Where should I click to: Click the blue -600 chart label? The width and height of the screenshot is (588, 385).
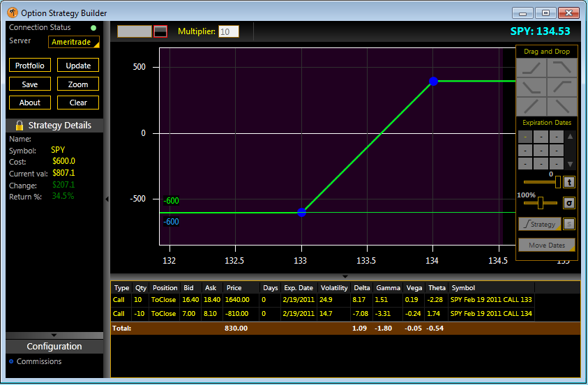[172, 222]
